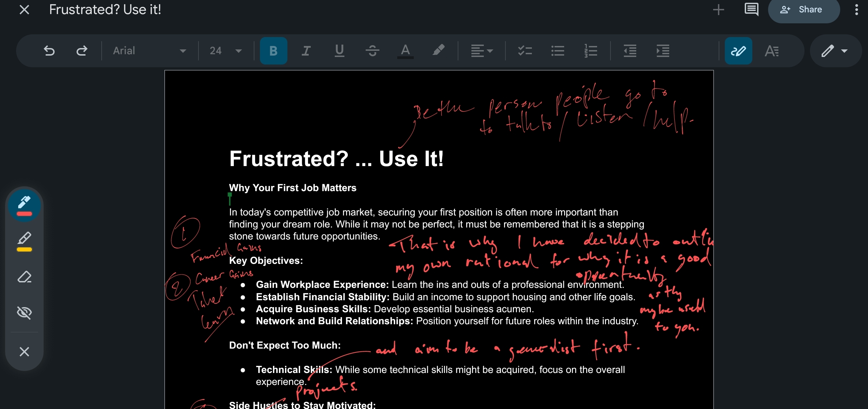Click the 'Key Objectives:' heading
This screenshot has width=868, height=409.
click(266, 260)
